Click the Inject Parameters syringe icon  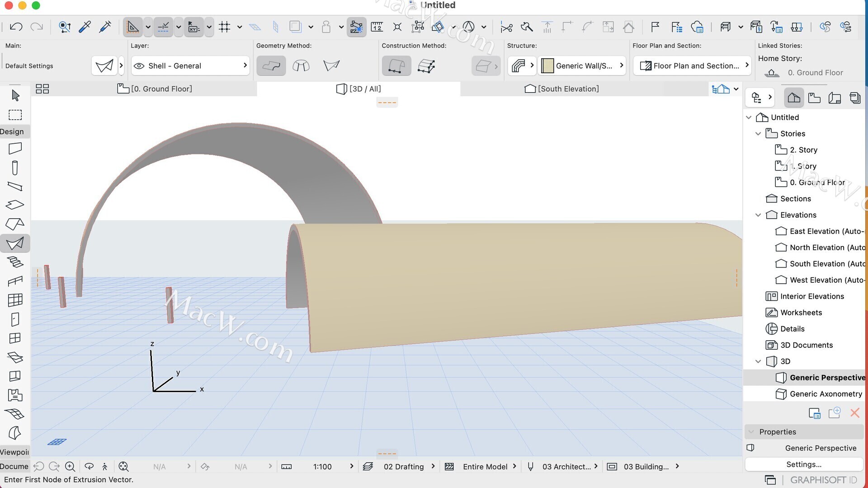(105, 27)
